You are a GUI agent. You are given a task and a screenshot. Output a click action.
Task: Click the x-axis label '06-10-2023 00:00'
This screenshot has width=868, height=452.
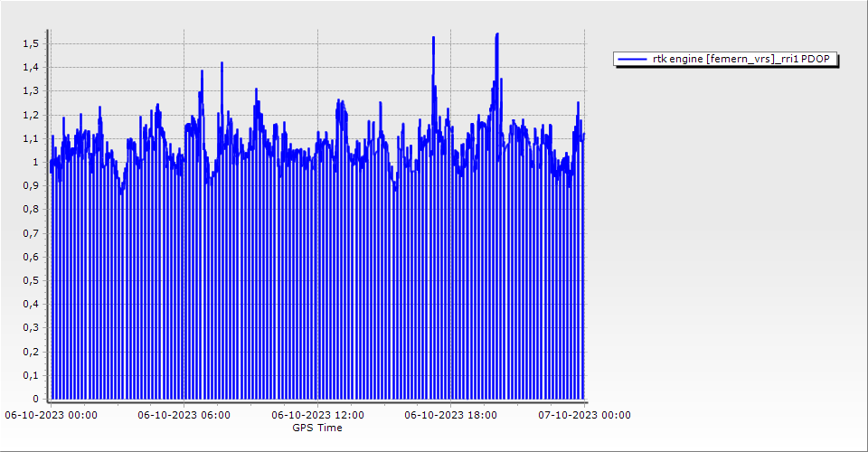[x=51, y=415]
